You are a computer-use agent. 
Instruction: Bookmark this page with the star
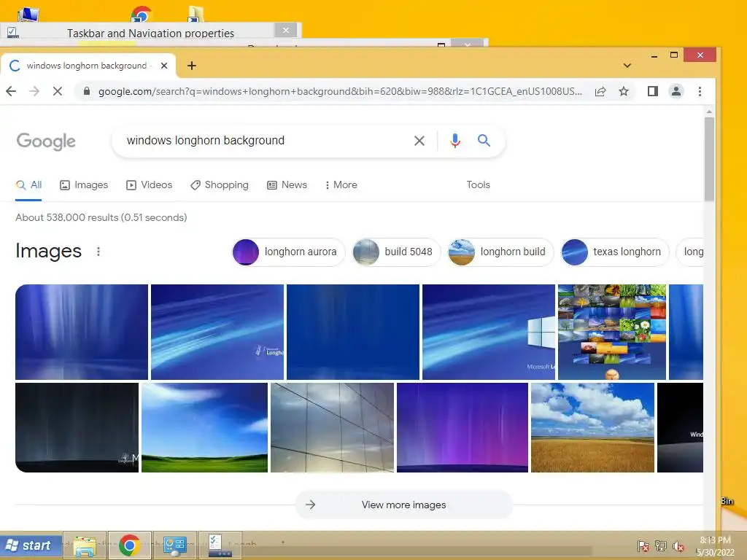(624, 91)
